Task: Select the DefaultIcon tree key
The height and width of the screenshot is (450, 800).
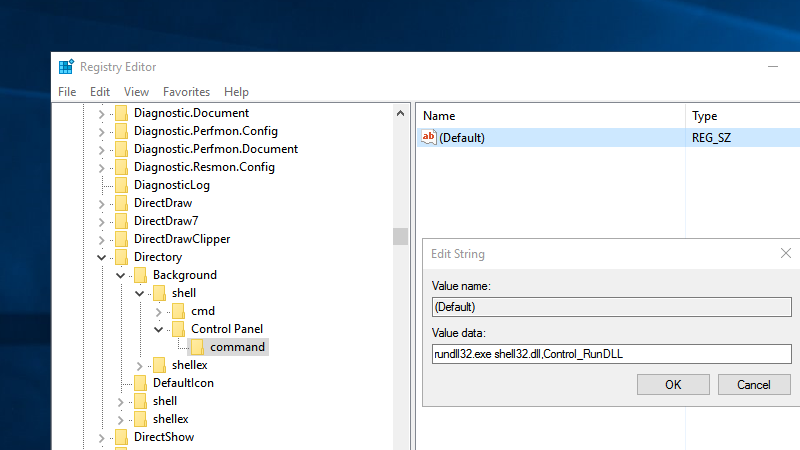Action: (183, 383)
